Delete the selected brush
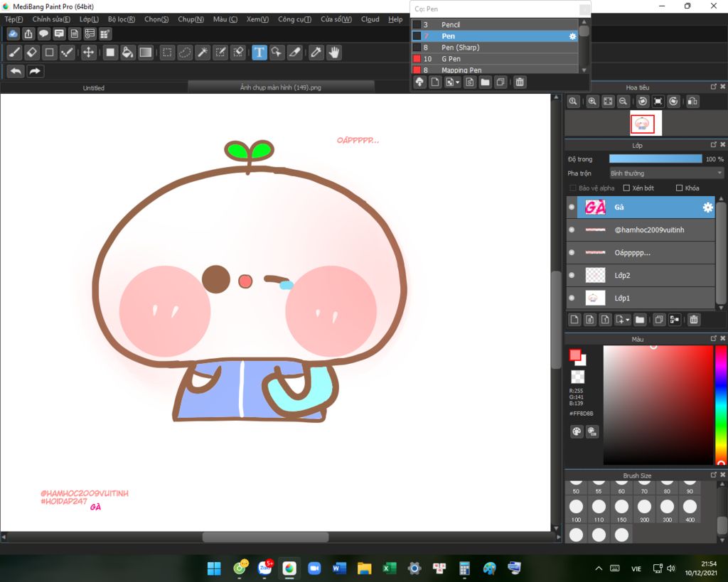Image resolution: width=728 pixels, height=582 pixels. [x=520, y=82]
